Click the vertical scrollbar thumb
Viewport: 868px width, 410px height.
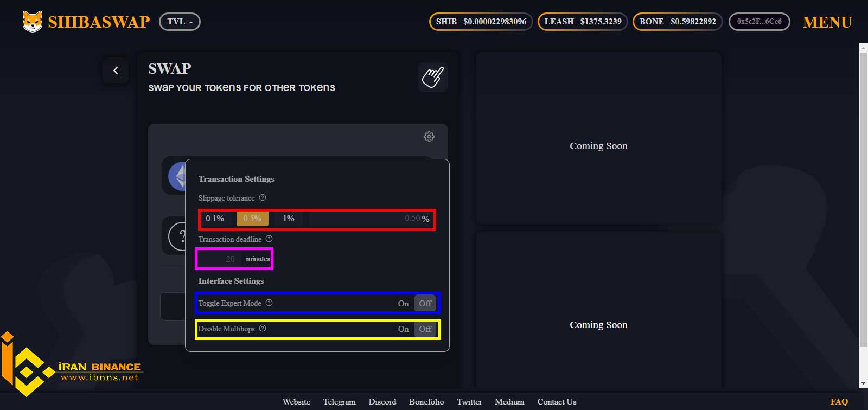click(863, 199)
